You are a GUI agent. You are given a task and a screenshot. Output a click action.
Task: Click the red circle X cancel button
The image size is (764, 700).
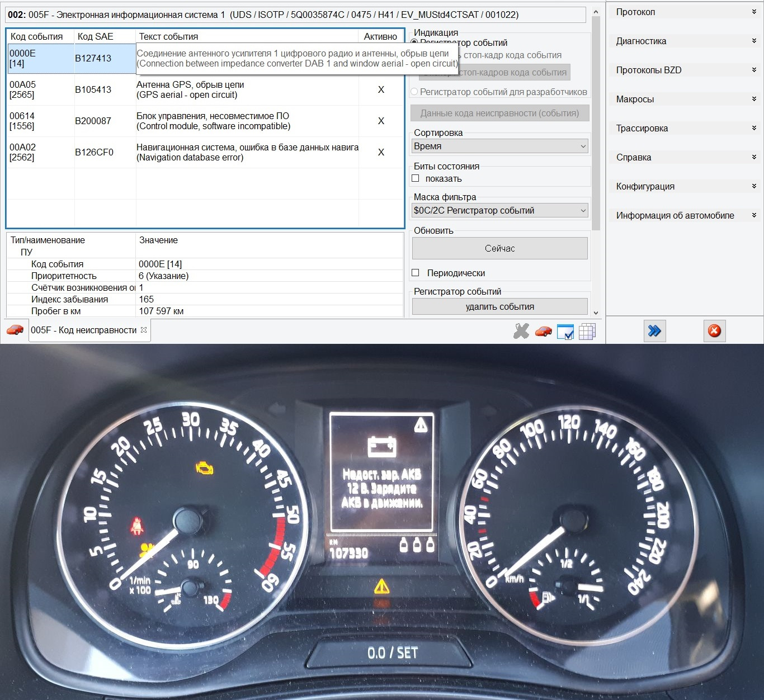(714, 331)
